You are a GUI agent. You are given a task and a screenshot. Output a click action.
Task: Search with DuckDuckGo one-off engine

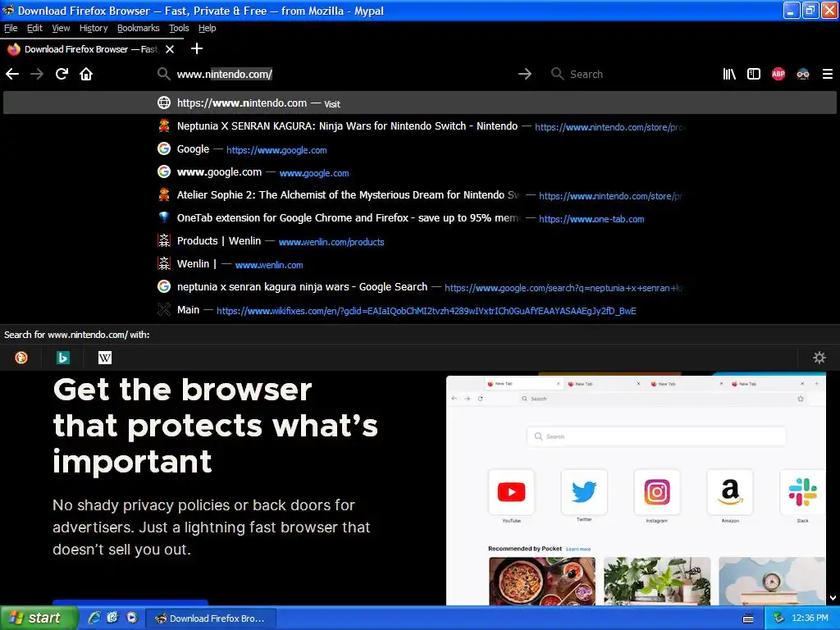point(21,358)
